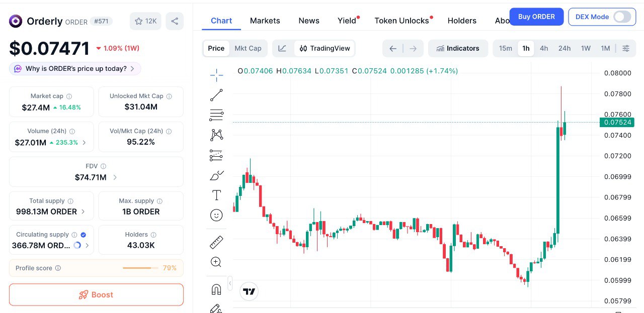The width and height of the screenshot is (644, 313).
Task: Expand the FDV details arrow
Action: click(115, 177)
